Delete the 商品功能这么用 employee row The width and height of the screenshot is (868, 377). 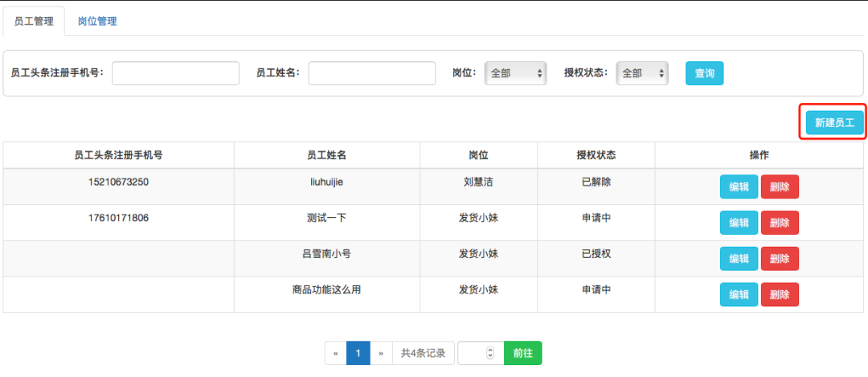(780, 294)
